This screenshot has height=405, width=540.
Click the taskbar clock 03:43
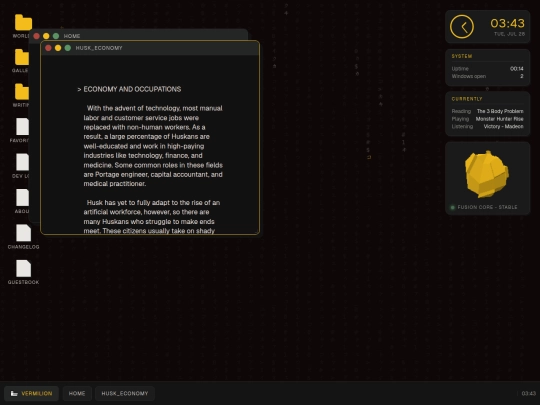(529, 393)
